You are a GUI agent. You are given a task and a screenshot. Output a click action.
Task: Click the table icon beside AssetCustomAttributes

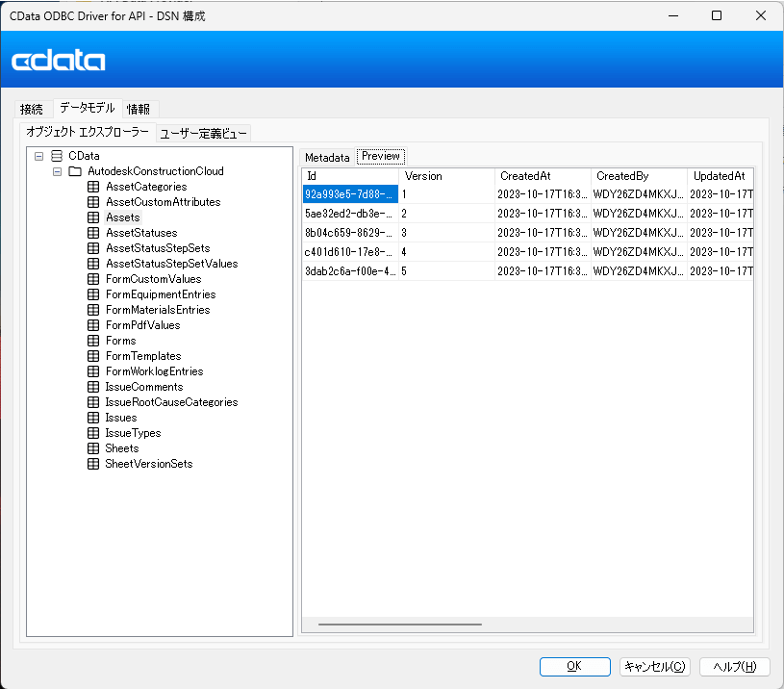(x=93, y=202)
